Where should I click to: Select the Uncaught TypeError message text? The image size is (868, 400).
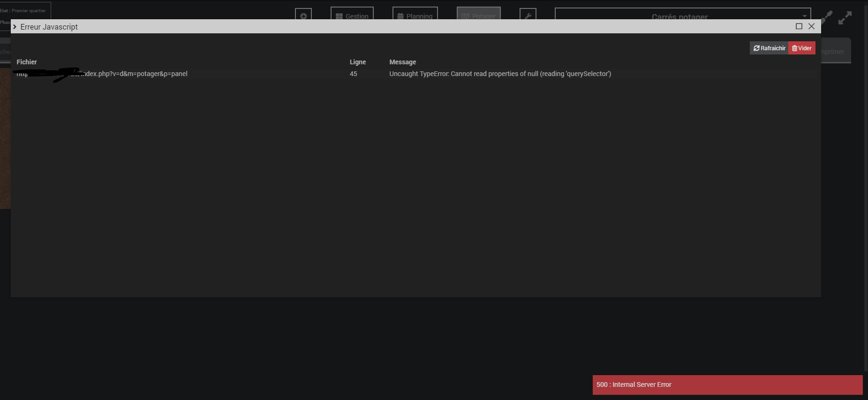pos(500,74)
